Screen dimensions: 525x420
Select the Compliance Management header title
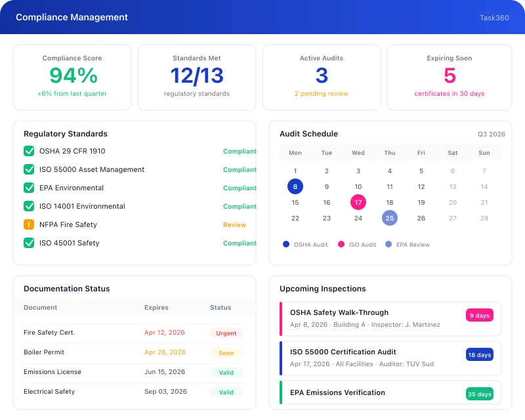coord(72,17)
